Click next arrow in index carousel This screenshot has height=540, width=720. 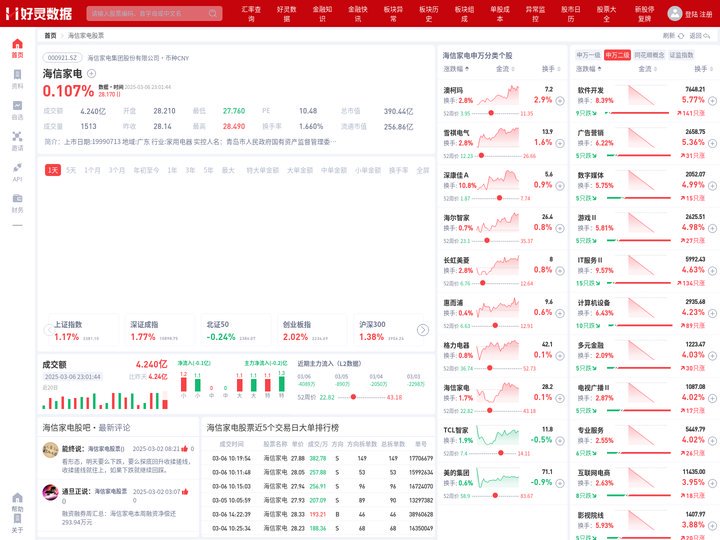point(422,330)
